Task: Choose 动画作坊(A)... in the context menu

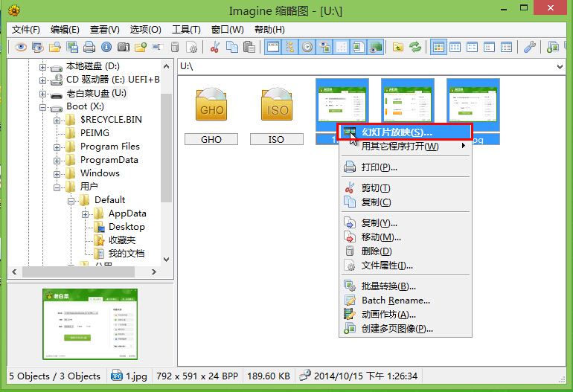Action: [x=405, y=315]
